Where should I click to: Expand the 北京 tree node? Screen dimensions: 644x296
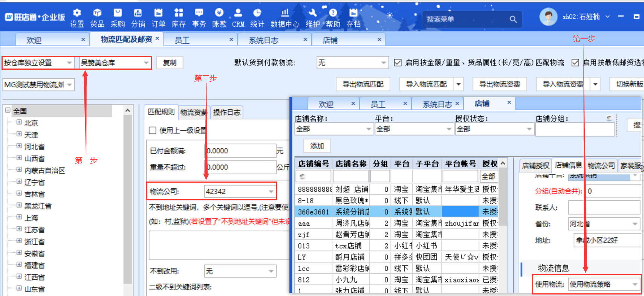tap(19, 123)
